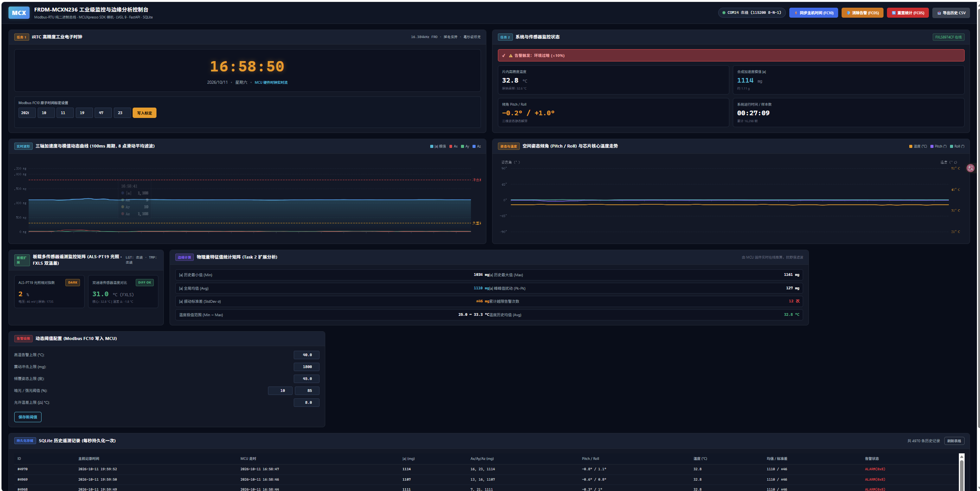Edit the vibration shock limit 1800
This screenshot has width=980, height=491.
[x=306, y=367]
